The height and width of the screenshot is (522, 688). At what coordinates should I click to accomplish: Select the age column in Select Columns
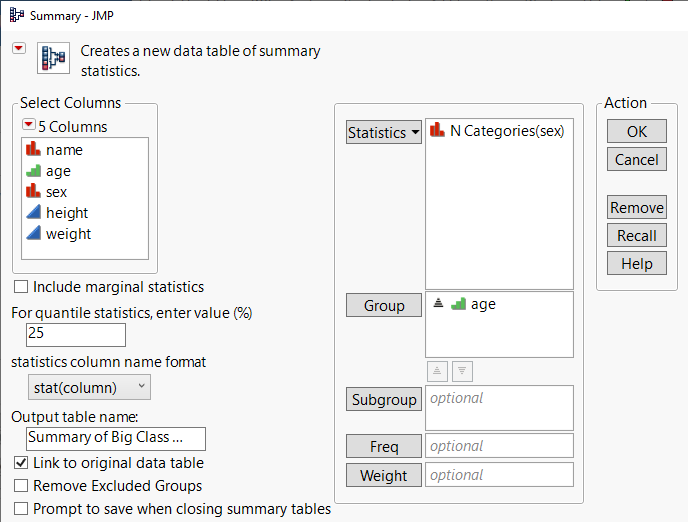tap(58, 171)
